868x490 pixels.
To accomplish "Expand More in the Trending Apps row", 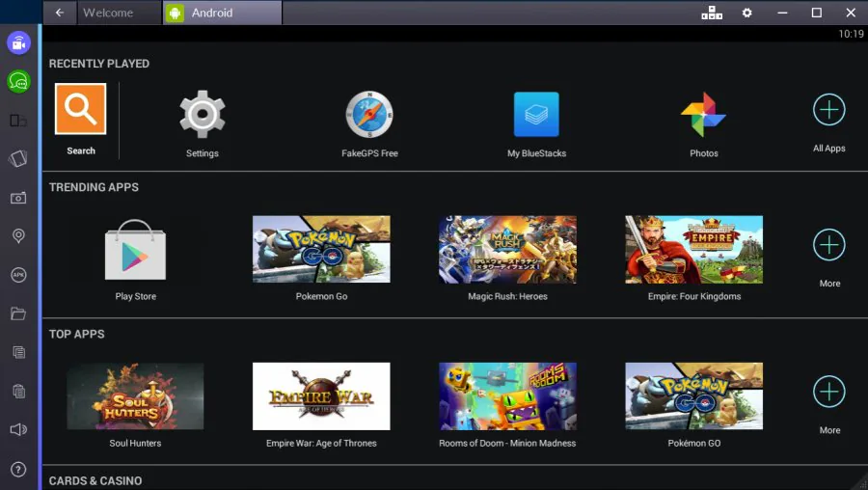I will (828, 244).
